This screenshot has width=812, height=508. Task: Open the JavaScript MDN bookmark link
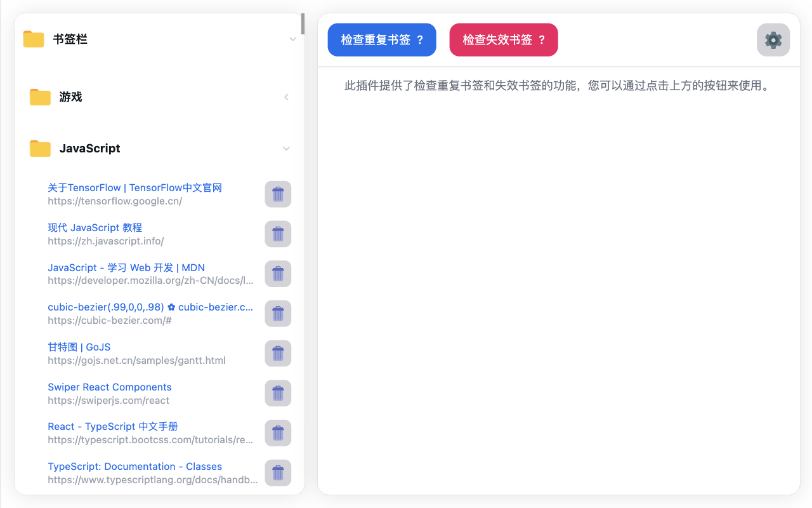(126, 267)
